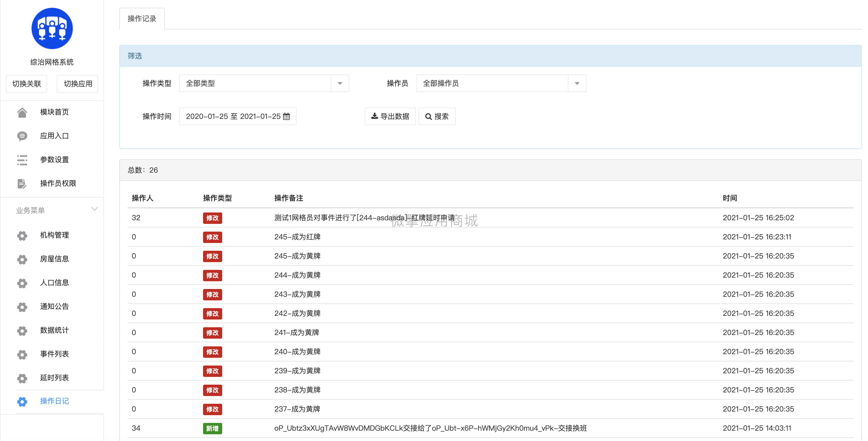Click the 搜索 search button

[x=437, y=116]
